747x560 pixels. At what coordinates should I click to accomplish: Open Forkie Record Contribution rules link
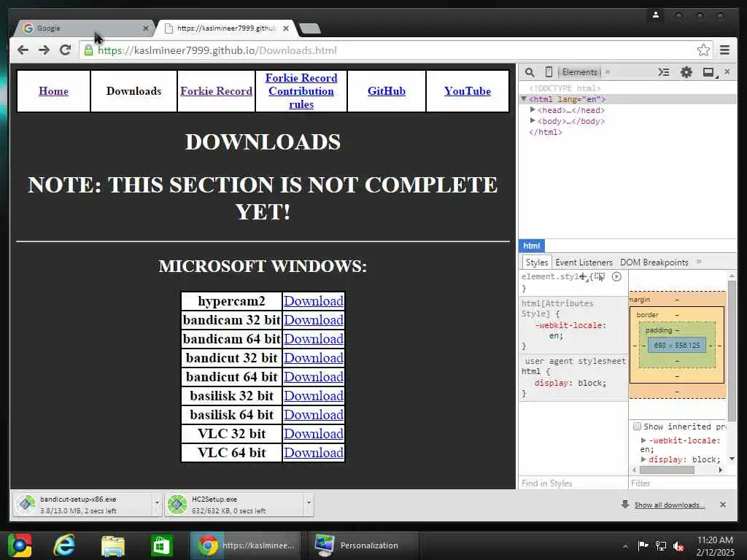(x=301, y=91)
